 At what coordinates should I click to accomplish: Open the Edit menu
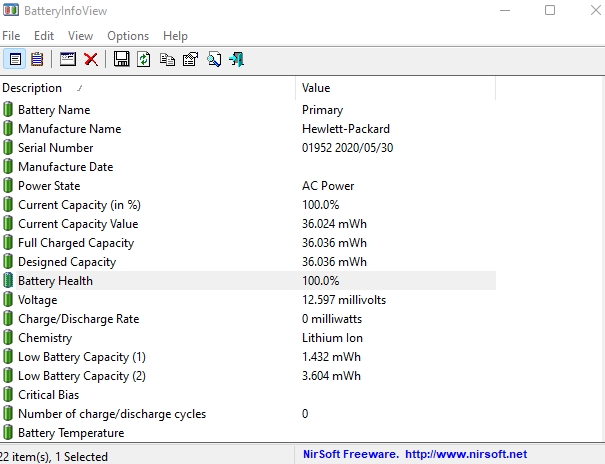point(43,36)
